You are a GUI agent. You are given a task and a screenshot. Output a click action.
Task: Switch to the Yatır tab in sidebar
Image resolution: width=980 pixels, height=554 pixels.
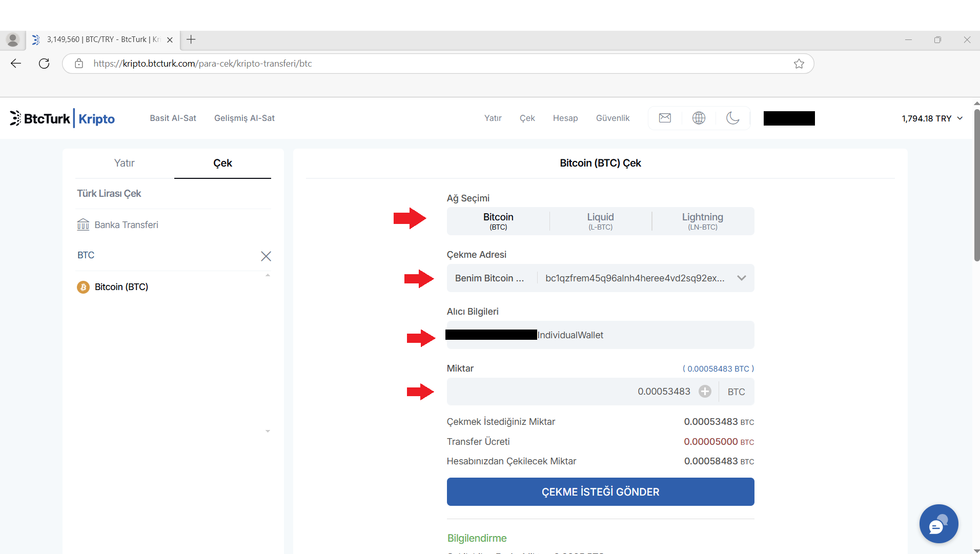[x=125, y=163]
